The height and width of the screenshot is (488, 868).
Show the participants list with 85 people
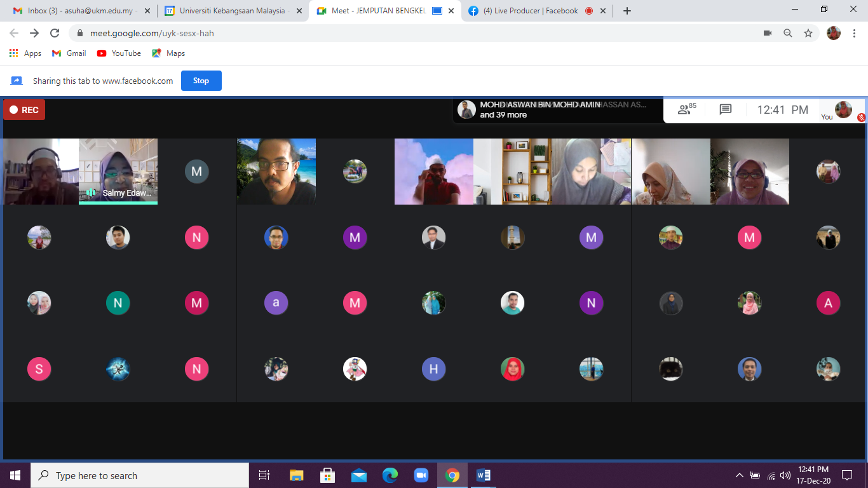[686, 109]
